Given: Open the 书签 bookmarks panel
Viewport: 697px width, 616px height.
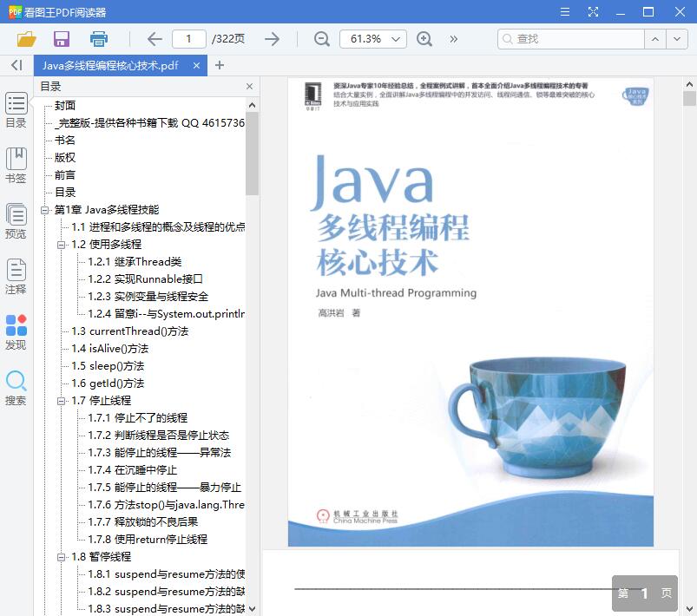Looking at the screenshot, I should [x=16, y=166].
